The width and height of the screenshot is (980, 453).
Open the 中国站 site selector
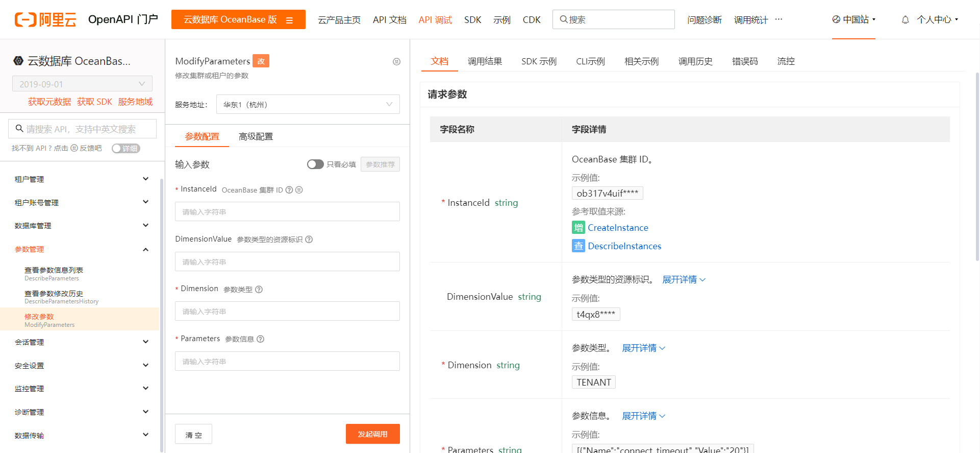coord(854,19)
